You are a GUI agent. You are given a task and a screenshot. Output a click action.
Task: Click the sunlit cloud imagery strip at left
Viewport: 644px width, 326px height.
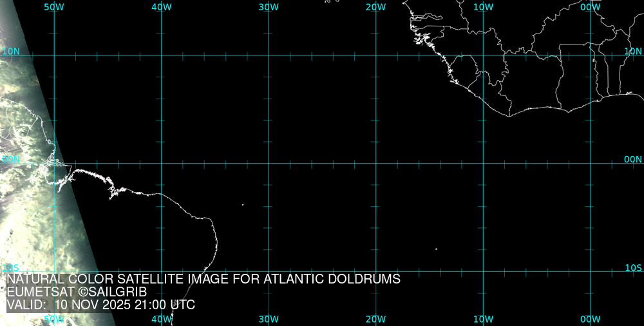tap(26, 193)
